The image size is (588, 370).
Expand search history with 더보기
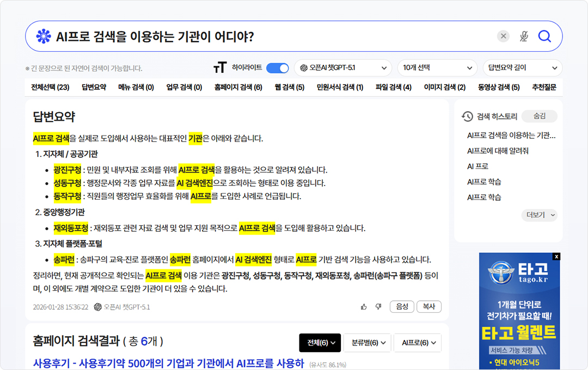point(539,215)
